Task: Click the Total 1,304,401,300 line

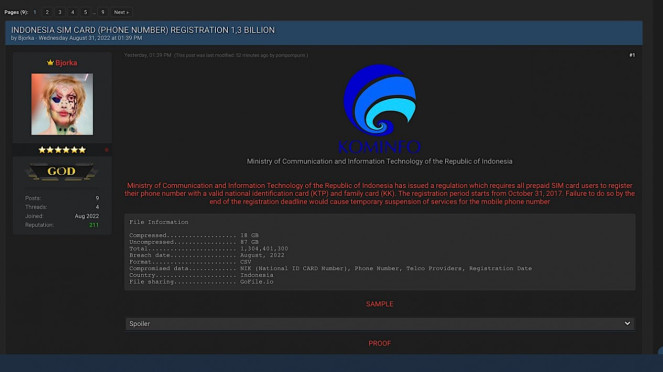Action: (x=208, y=249)
